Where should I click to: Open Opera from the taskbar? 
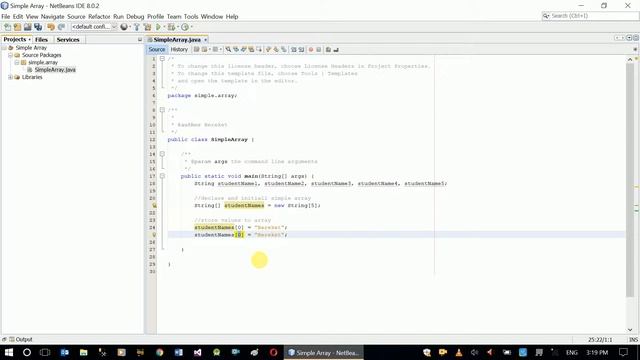click(273, 352)
